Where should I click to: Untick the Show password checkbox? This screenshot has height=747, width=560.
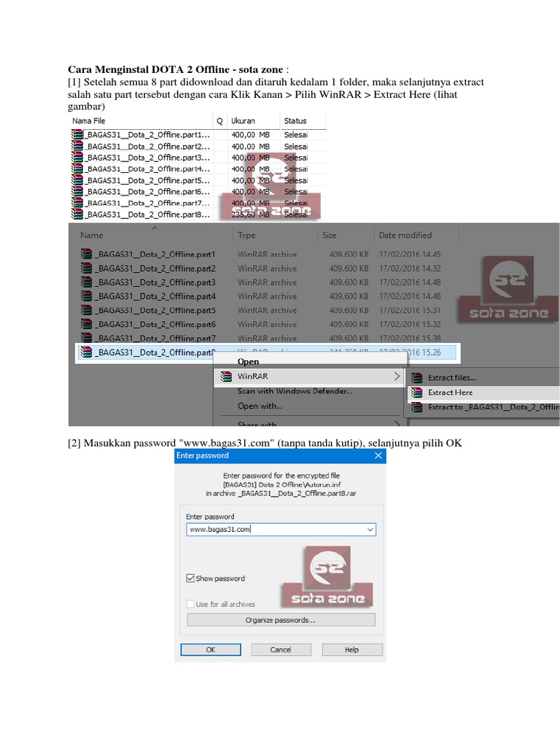(x=190, y=578)
